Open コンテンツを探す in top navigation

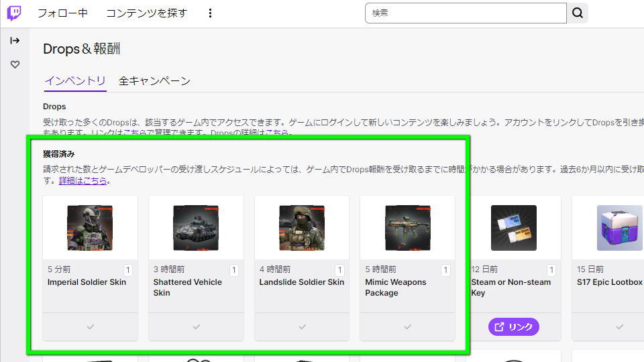(147, 13)
